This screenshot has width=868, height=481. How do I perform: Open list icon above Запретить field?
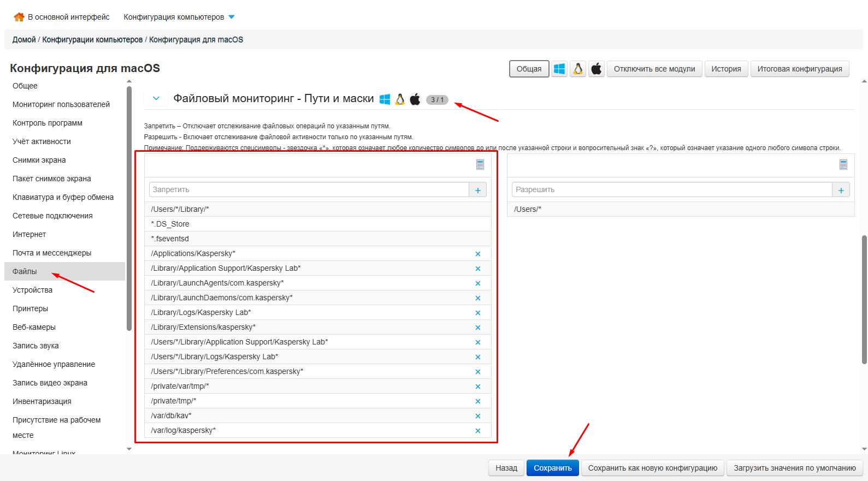[x=480, y=165]
